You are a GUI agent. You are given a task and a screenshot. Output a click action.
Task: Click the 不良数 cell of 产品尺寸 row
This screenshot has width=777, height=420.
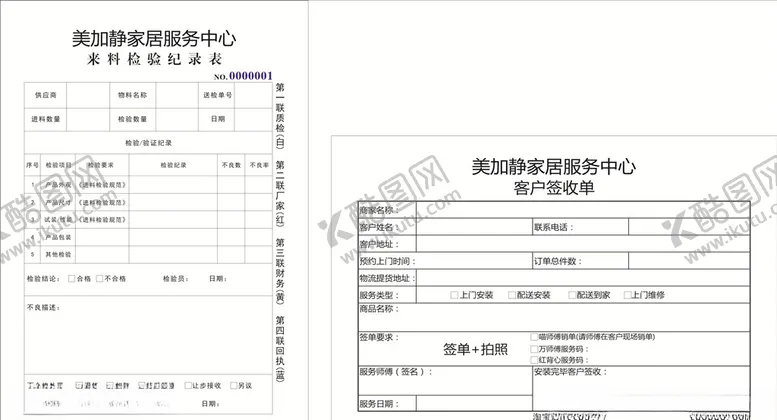231,202
